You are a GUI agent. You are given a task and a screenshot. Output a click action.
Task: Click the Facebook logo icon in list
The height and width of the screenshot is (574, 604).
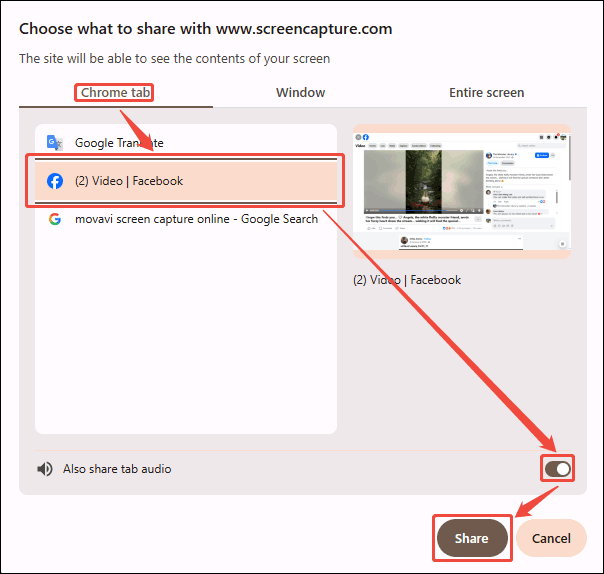pos(55,181)
